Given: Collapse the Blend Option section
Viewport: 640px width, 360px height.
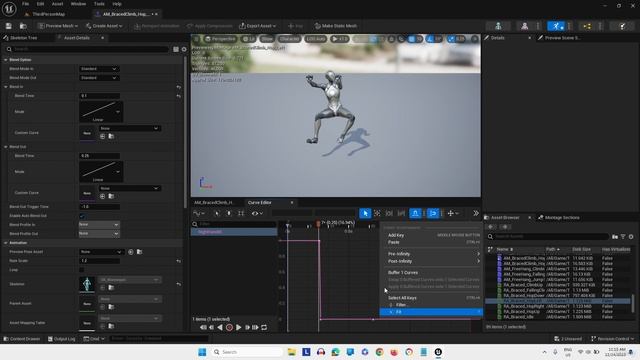Looking at the screenshot, I should 6,60.
